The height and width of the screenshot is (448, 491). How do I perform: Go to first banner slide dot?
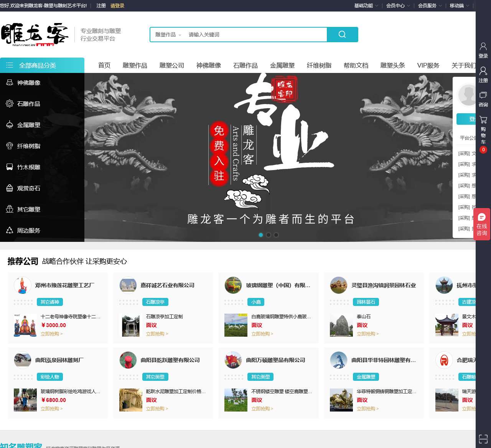pos(261,235)
